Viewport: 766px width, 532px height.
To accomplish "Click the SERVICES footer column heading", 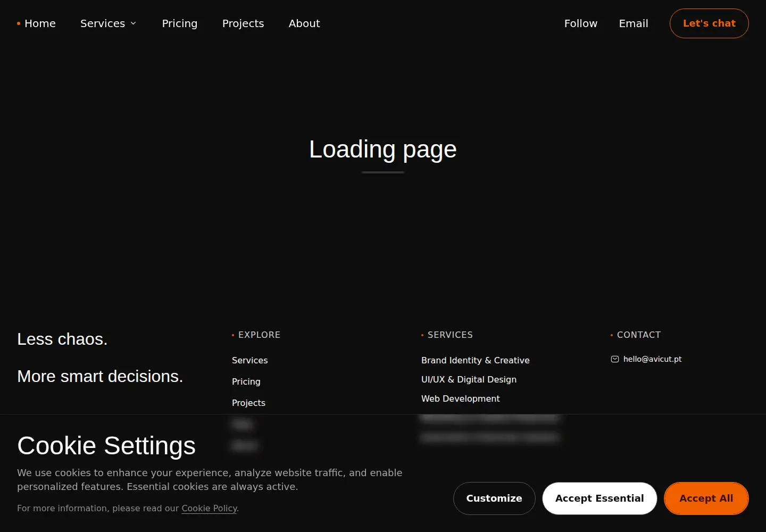I will [x=450, y=335].
